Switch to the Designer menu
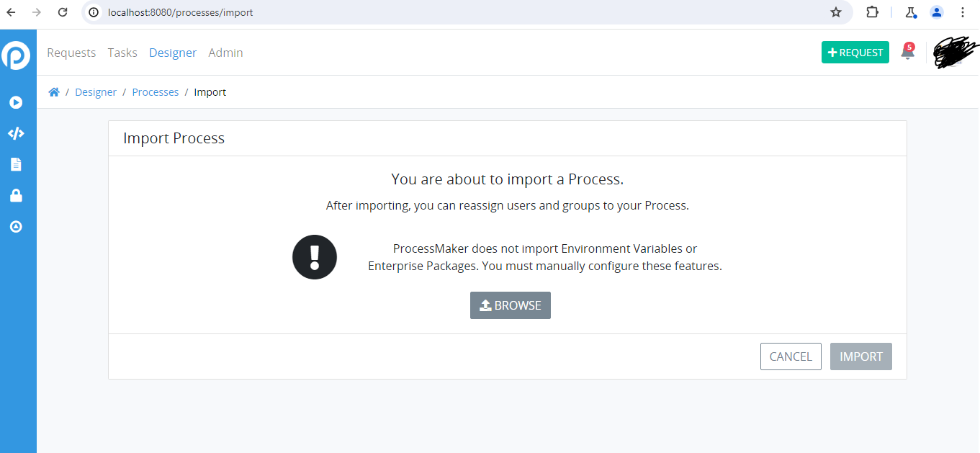Image resolution: width=980 pixels, height=453 pixels. [173, 53]
